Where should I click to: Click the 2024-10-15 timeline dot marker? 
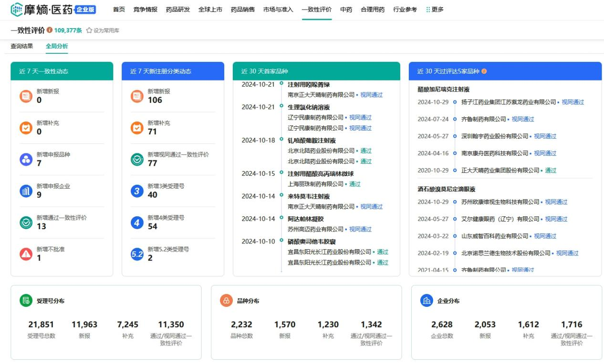(x=281, y=173)
